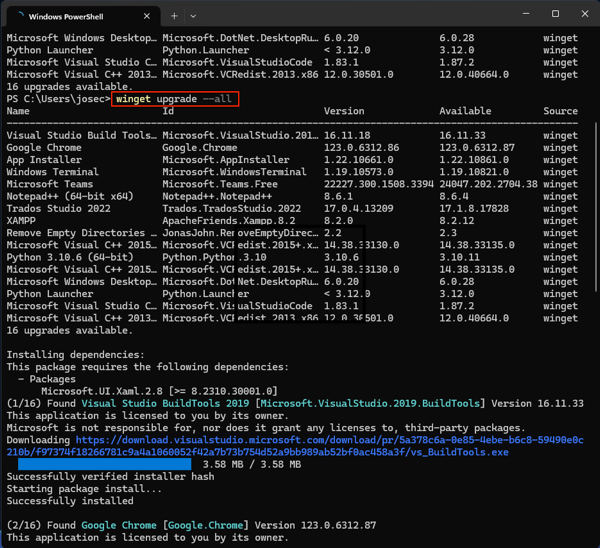Click 'Notepad++.Notepad++' Id

[217, 196]
